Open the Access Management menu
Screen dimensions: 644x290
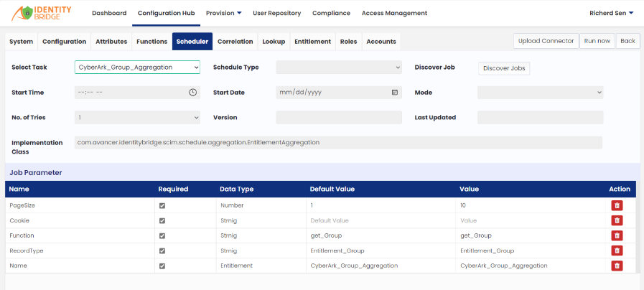pos(394,13)
